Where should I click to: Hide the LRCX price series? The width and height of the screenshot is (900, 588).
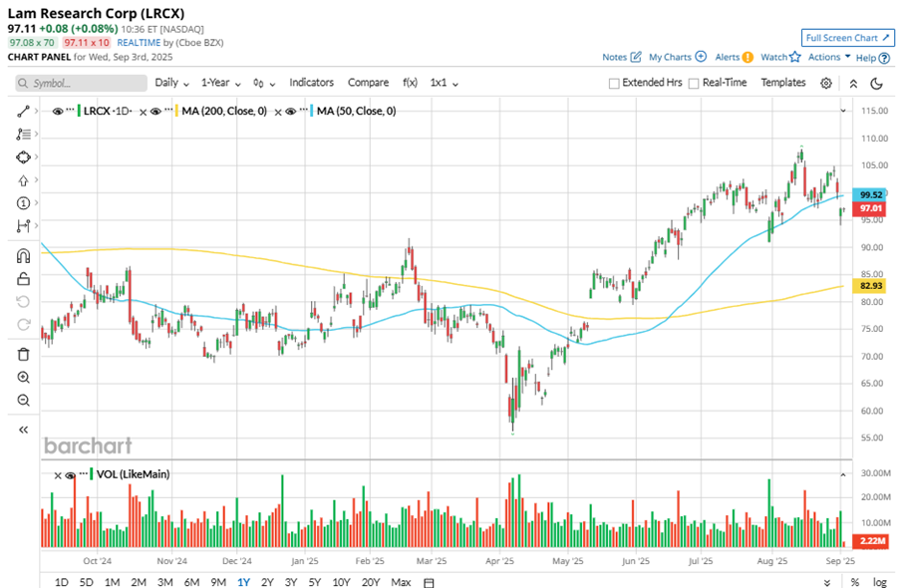click(58, 112)
